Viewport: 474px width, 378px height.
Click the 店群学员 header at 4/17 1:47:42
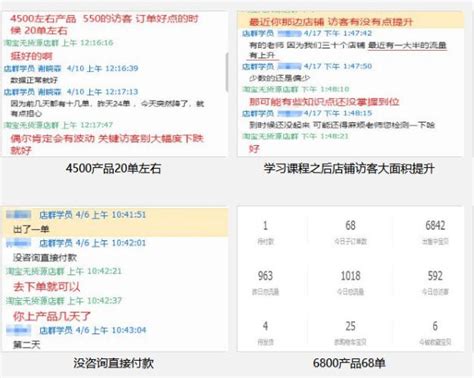307,33
